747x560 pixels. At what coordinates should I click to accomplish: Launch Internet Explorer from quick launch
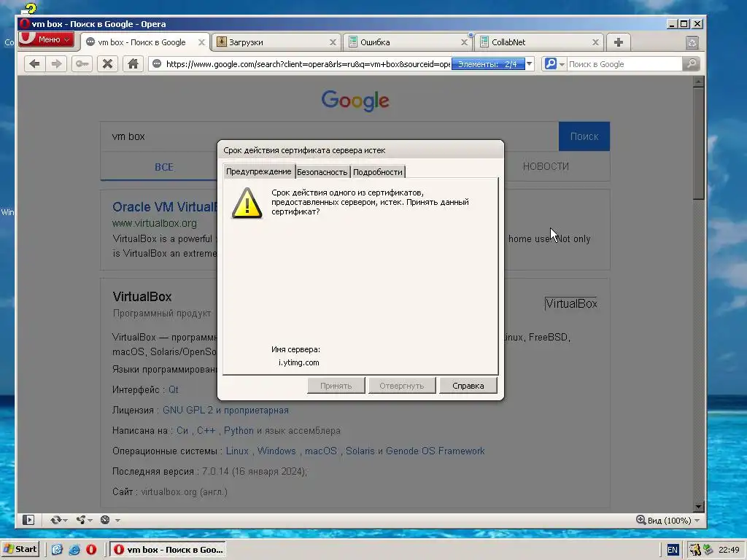pyautogui.click(x=74, y=550)
